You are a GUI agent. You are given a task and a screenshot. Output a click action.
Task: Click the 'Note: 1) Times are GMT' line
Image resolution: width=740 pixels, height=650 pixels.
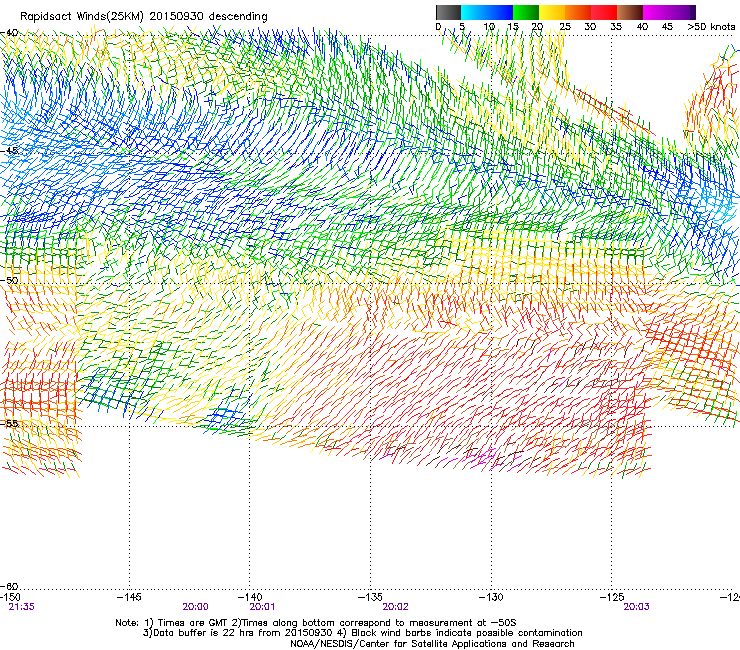(316, 623)
